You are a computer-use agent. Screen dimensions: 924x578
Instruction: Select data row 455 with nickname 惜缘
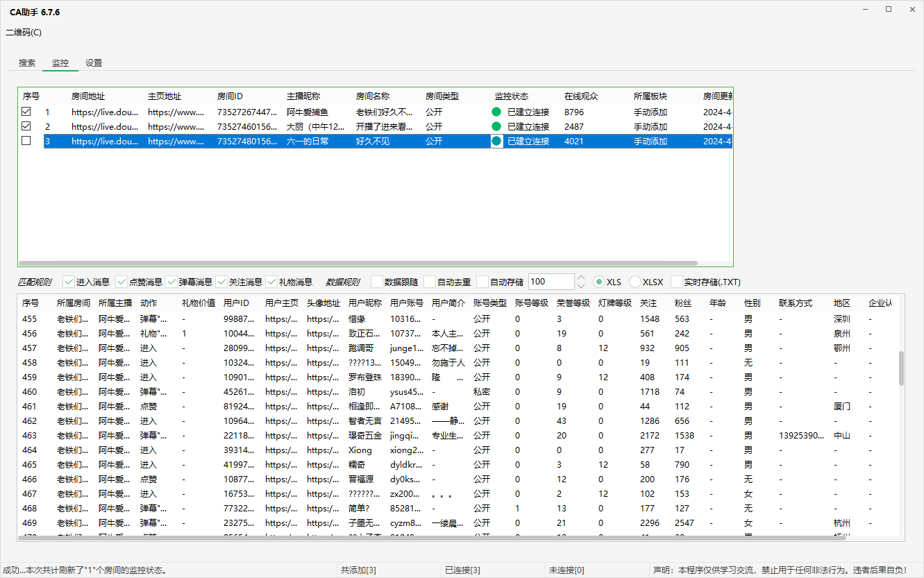457,319
